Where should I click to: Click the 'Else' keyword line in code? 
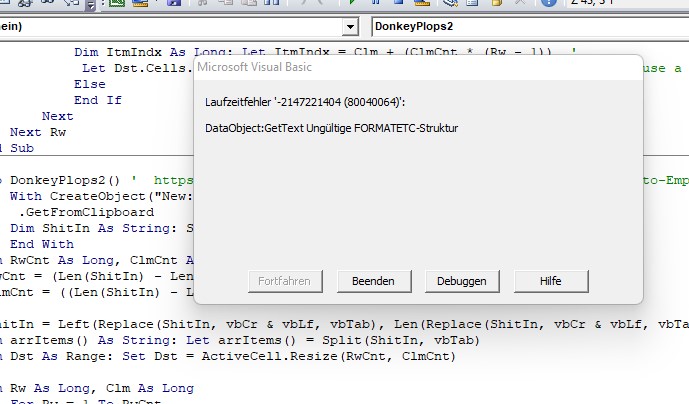[90, 84]
